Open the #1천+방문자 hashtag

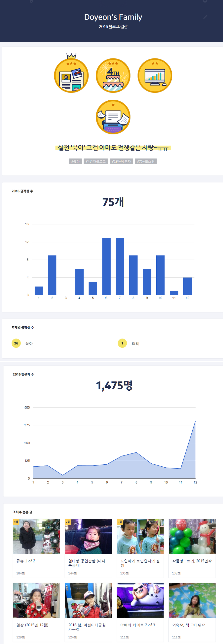click(121, 162)
